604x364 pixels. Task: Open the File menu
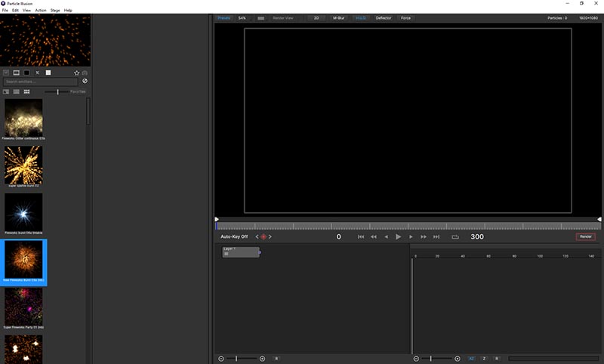(5, 11)
